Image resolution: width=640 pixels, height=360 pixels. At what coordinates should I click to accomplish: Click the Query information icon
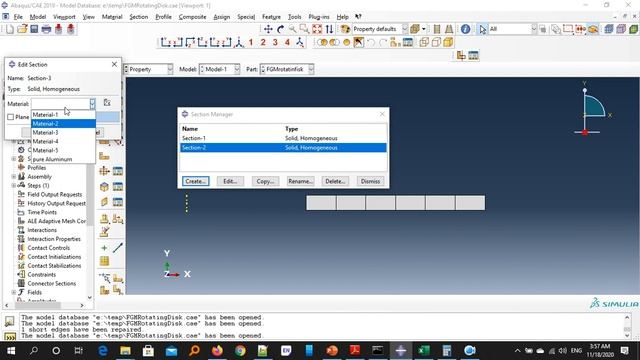[x=465, y=29]
